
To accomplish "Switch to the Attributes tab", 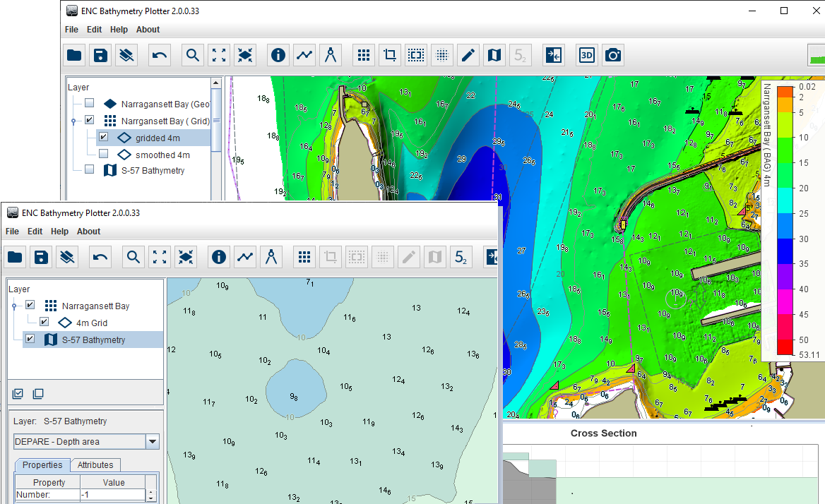I will pyautogui.click(x=95, y=465).
